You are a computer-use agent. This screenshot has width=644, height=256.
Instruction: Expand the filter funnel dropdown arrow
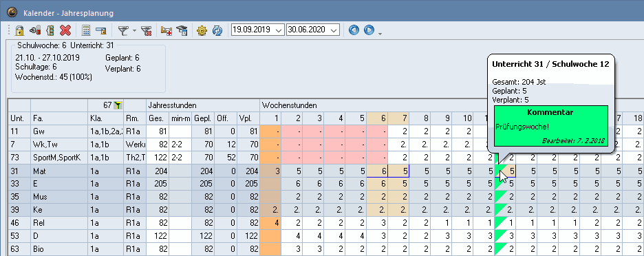click(x=134, y=30)
